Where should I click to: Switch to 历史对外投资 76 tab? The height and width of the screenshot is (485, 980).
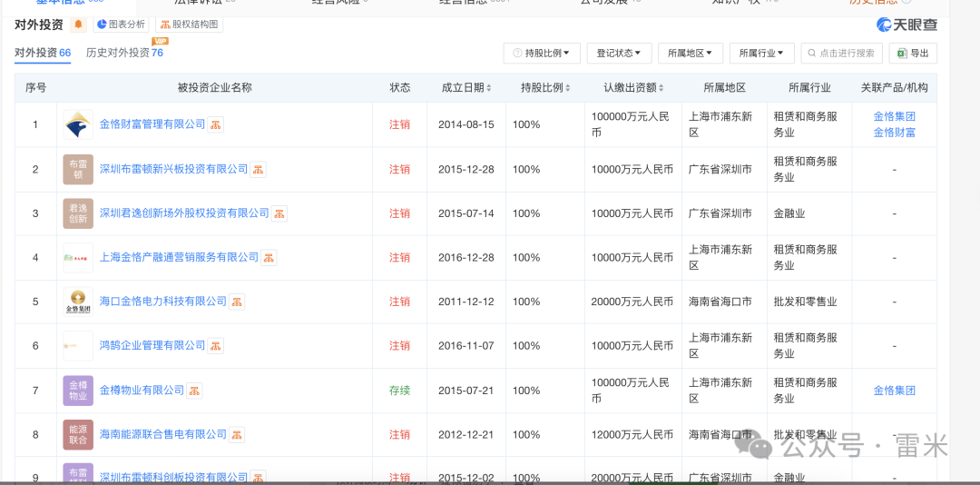click(124, 53)
